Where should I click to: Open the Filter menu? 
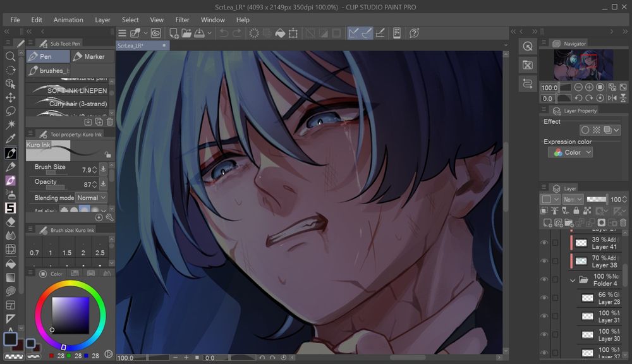click(182, 20)
